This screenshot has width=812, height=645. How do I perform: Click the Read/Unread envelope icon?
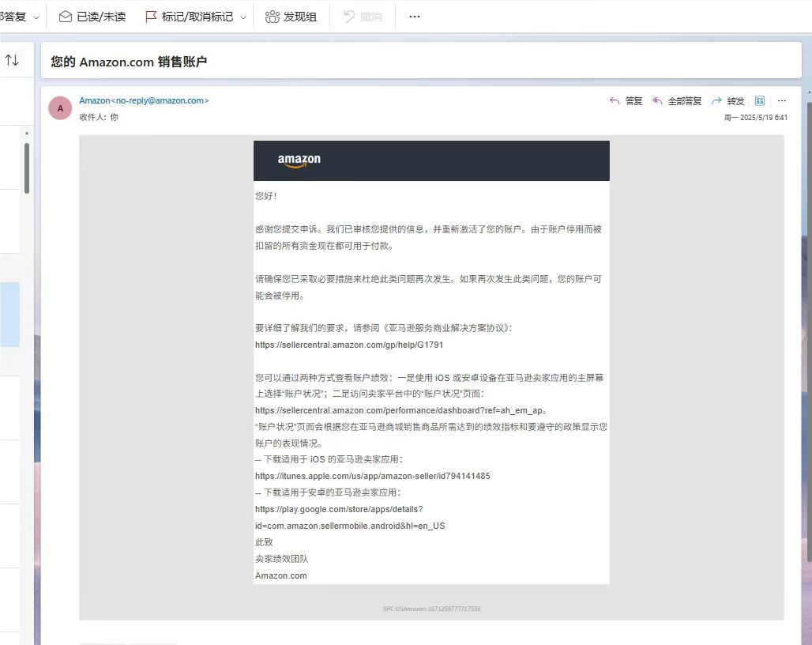tap(66, 17)
